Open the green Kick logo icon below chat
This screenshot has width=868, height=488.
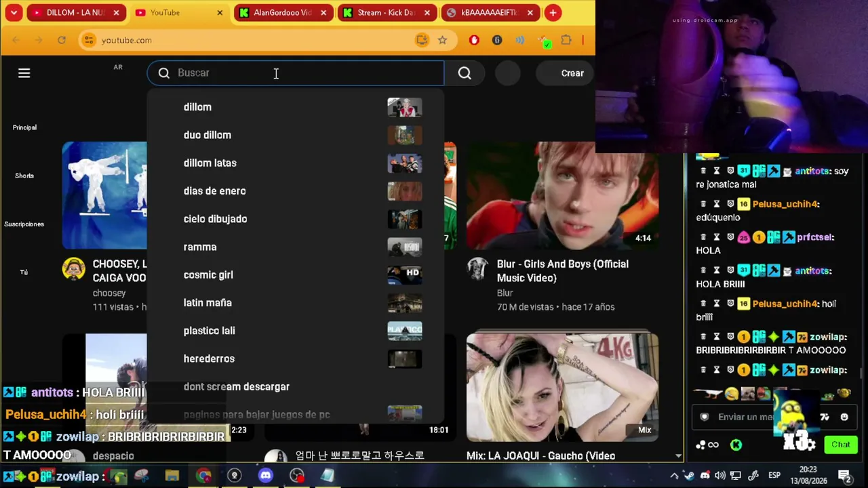[x=736, y=445]
